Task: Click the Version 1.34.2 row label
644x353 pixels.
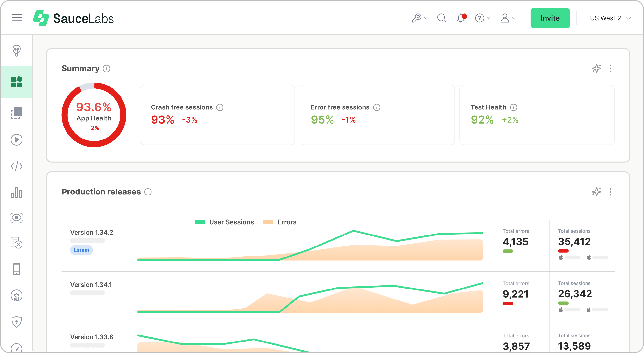Action: (x=91, y=232)
